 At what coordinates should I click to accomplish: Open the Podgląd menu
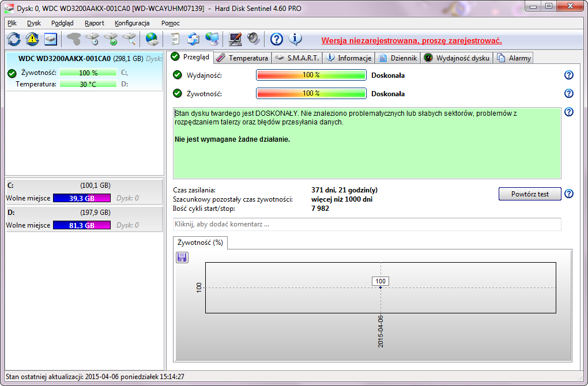click(62, 23)
